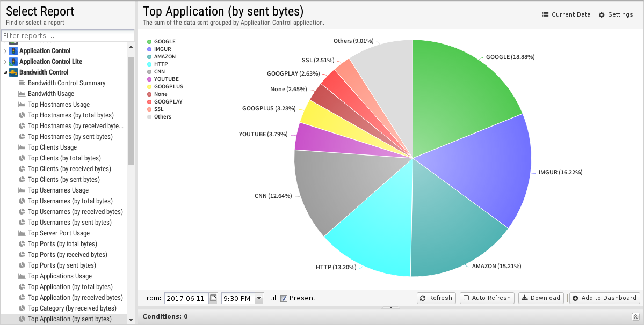Click the Top Hostnames Usage chart icon
Viewport: 644px width, 325px height.
pos(22,105)
